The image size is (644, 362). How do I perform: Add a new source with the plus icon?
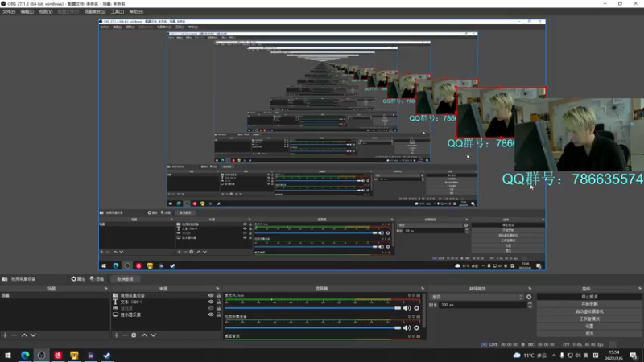coord(116,335)
